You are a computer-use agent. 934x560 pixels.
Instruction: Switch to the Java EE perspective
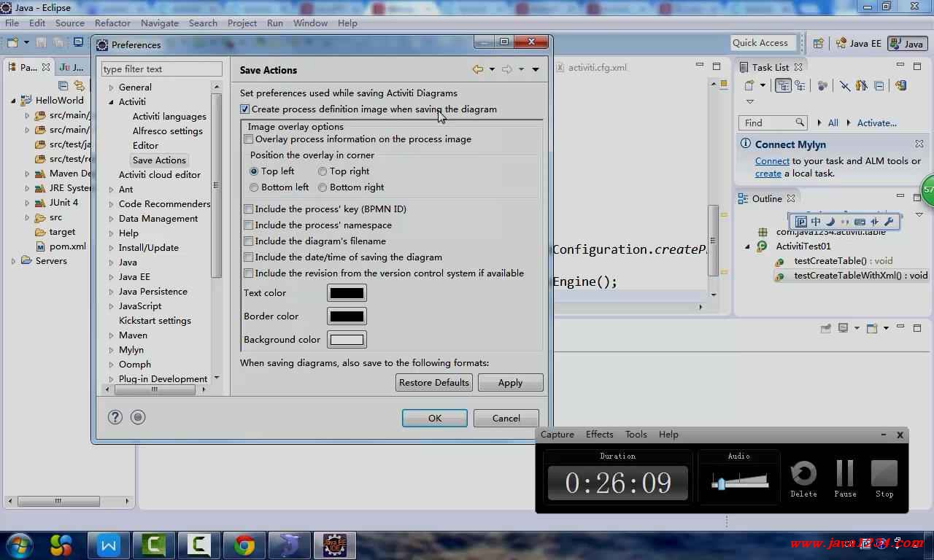click(858, 43)
